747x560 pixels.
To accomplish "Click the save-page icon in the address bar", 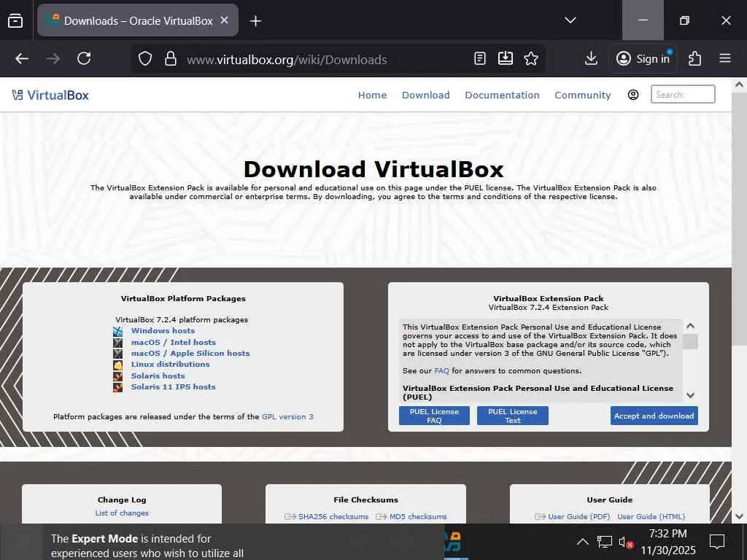I will tap(505, 58).
